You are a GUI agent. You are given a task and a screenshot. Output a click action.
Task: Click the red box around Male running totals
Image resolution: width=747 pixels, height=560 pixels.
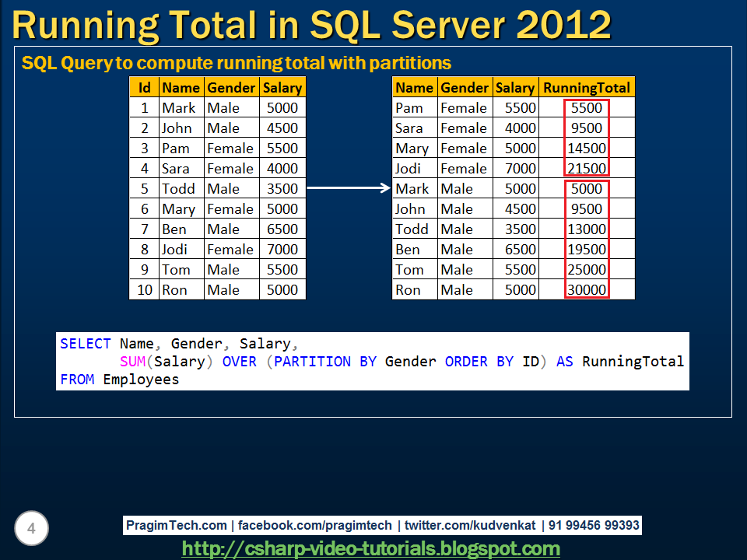[586, 239]
